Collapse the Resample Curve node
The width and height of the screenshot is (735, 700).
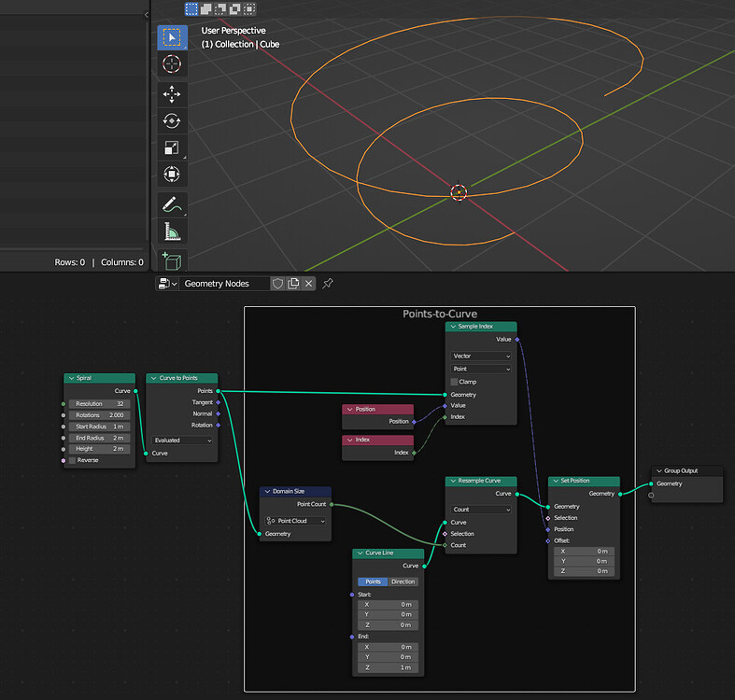click(x=453, y=481)
